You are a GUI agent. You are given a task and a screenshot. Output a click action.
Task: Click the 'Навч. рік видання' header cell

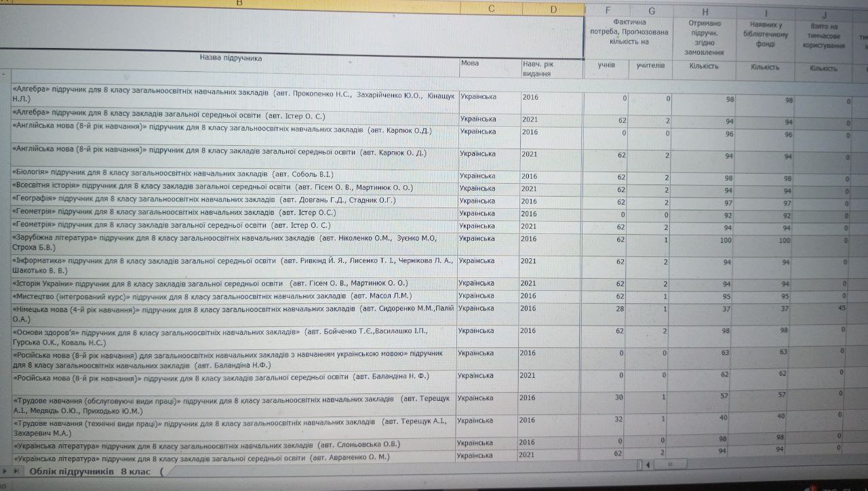(x=552, y=68)
